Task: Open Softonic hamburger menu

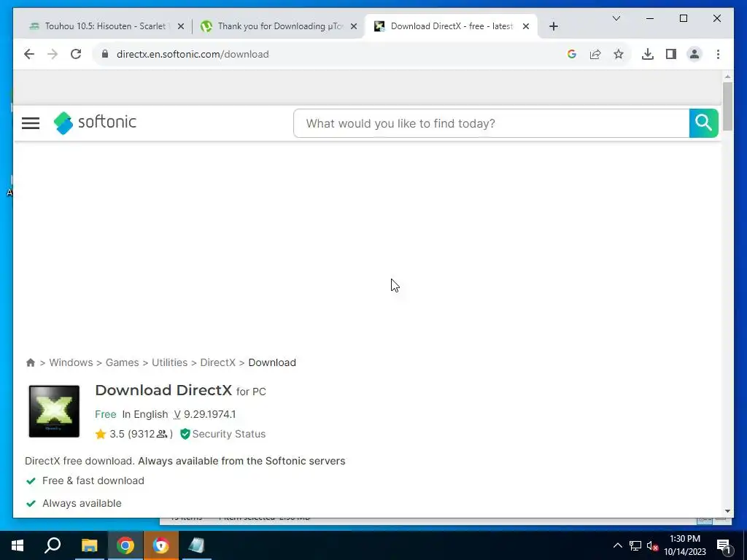Action: click(31, 123)
